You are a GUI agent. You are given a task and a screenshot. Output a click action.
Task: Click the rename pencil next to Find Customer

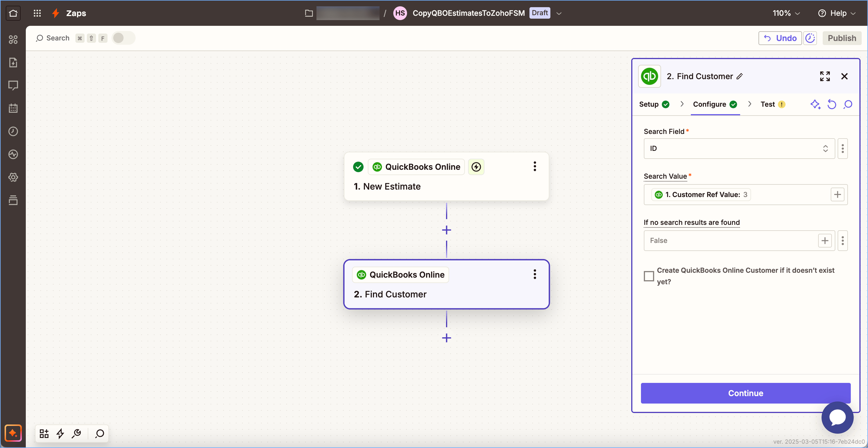tap(740, 77)
